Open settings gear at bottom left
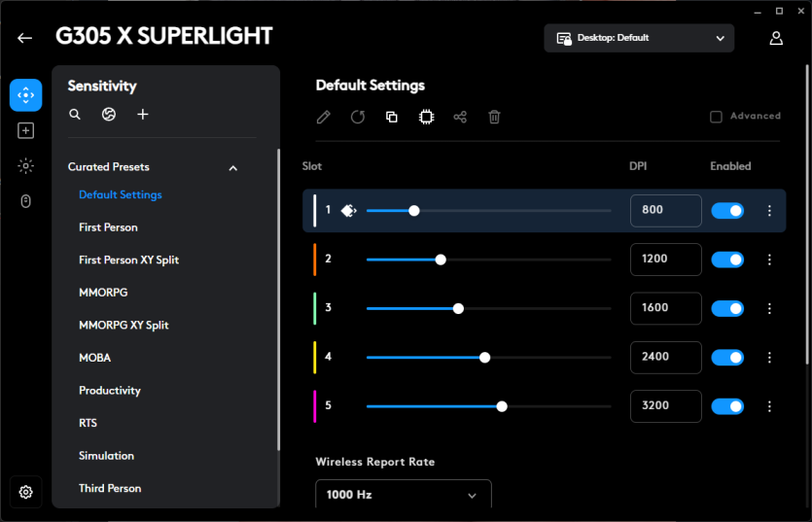 pyautogui.click(x=26, y=492)
